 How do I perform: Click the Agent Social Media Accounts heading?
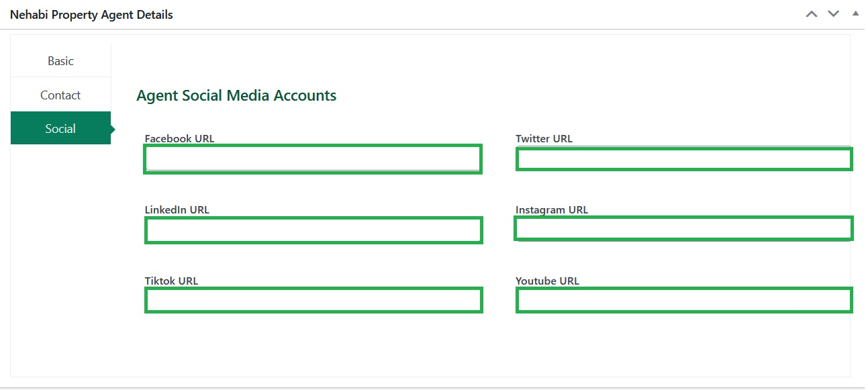(x=236, y=95)
